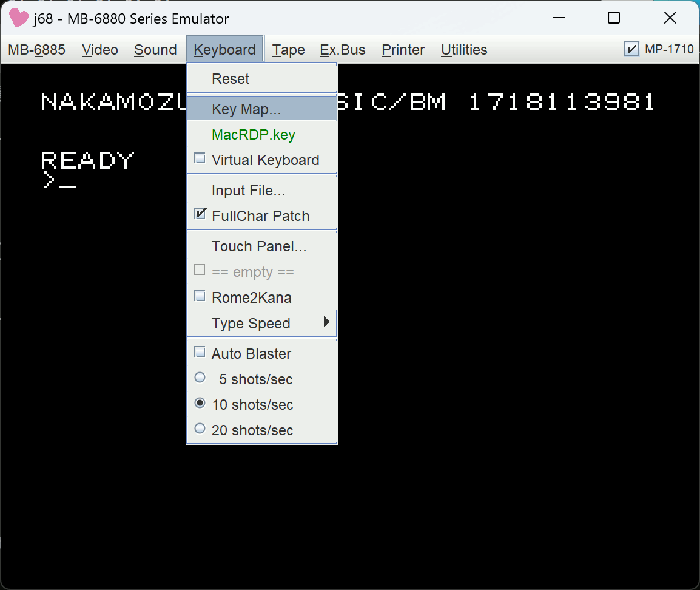Close the open Keyboard menu
The image size is (700, 590).
click(224, 50)
